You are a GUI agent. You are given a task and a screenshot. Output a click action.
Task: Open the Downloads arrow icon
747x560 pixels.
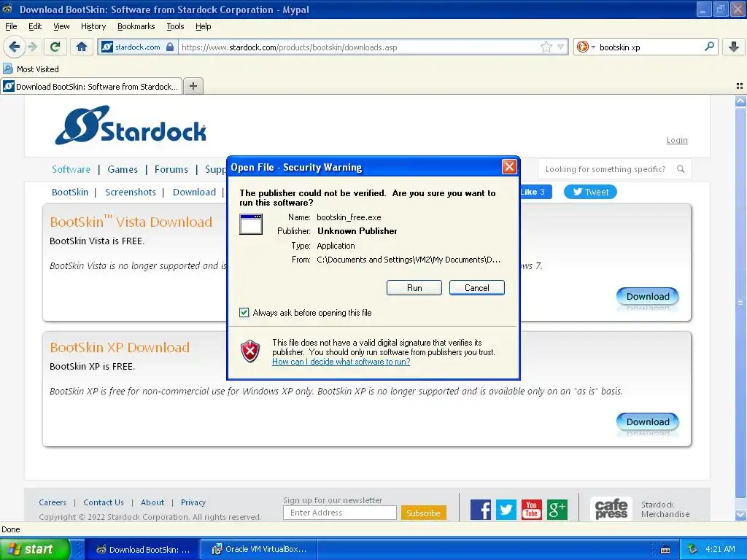(734, 47)
